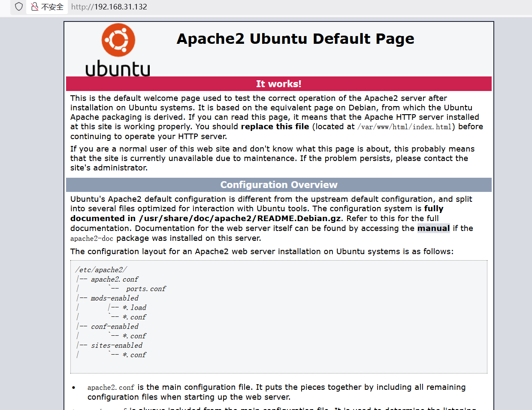Click the Ubuntu circle logo image
The height and width of the screenshot is (410, 532).
(x=118, y=40)
